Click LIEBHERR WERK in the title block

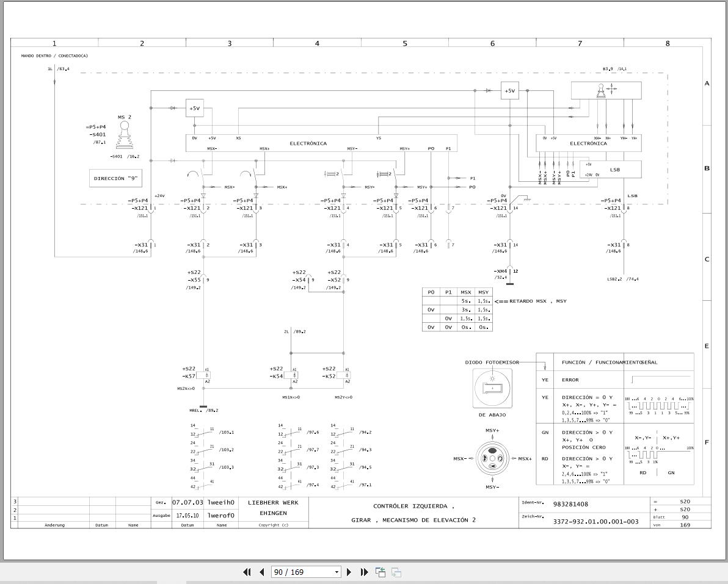pos(273,503)
